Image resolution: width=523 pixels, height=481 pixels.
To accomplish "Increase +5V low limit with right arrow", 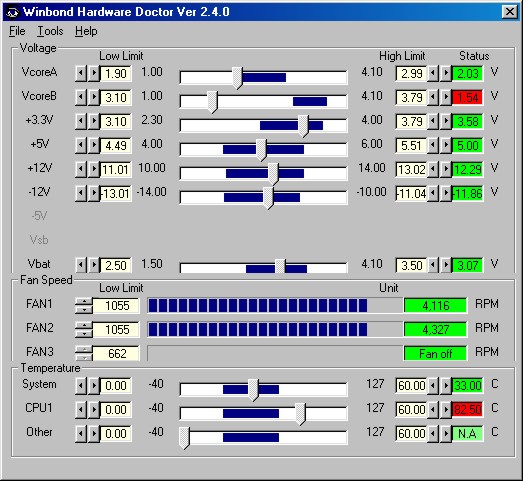I will point(94,145).
